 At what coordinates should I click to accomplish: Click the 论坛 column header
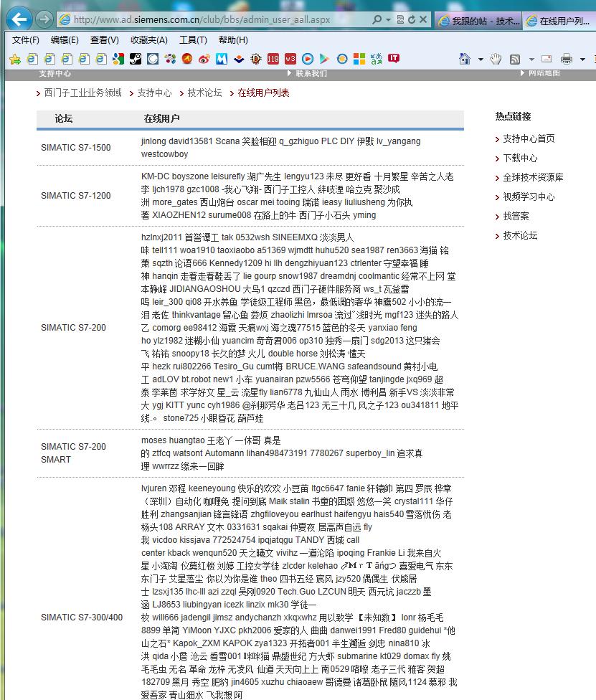coord(64,119)
